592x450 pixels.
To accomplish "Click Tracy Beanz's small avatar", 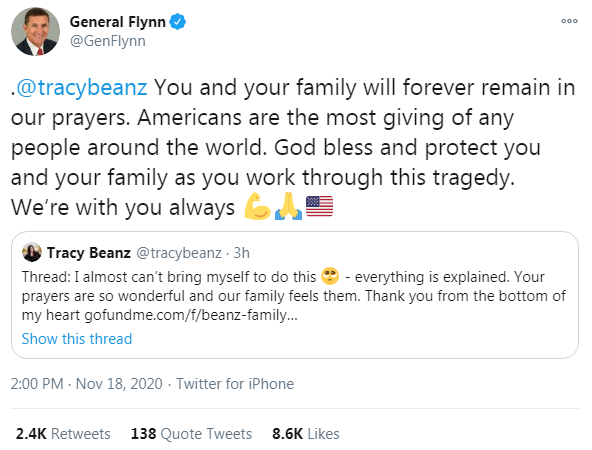I will point(32,252).
